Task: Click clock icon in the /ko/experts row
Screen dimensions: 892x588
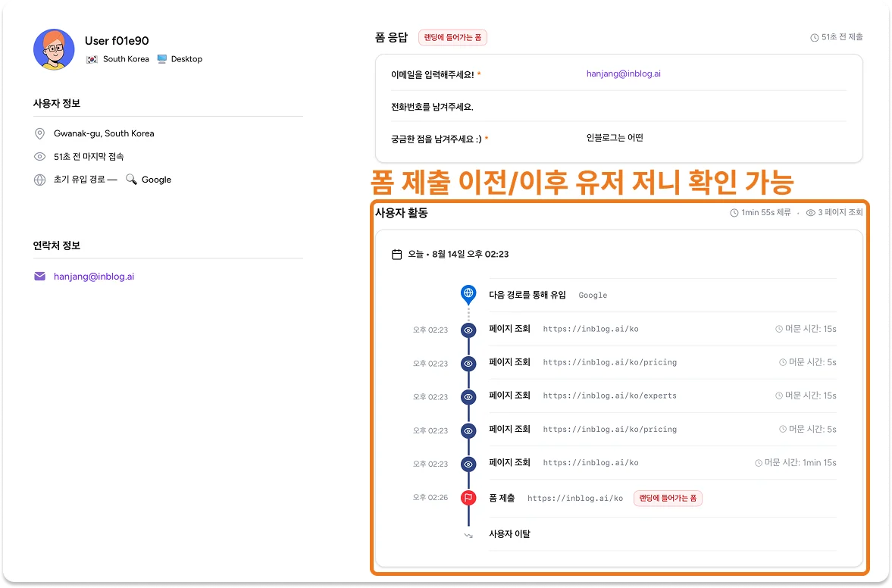Action: pyautogui.click(x=779, y=396)
